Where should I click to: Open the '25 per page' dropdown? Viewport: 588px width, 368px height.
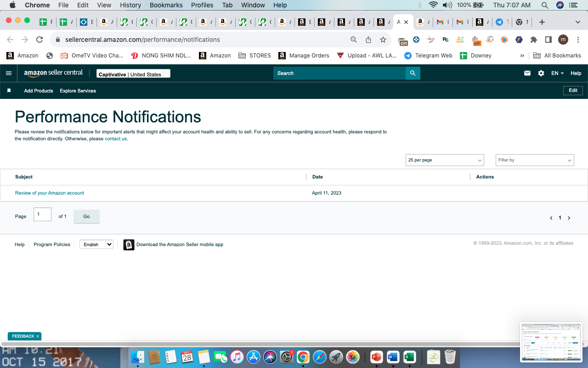[445, 160]
